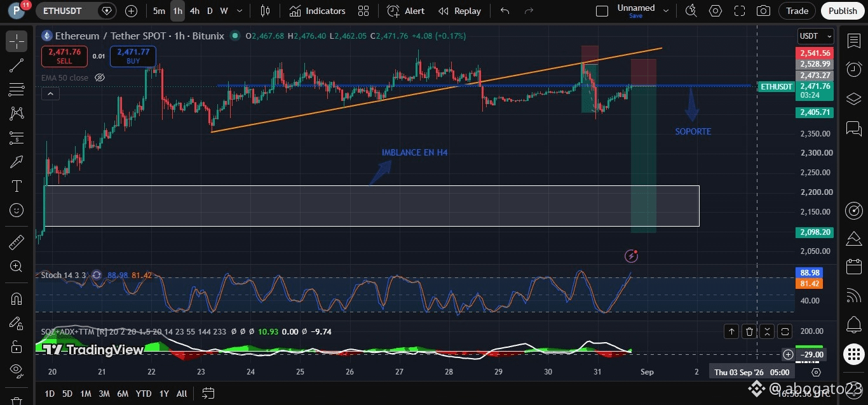Image resolution: width=868 pixels, height=405 pixels.
Task: Select the trend line drawing tool
Action: (17, 65)
